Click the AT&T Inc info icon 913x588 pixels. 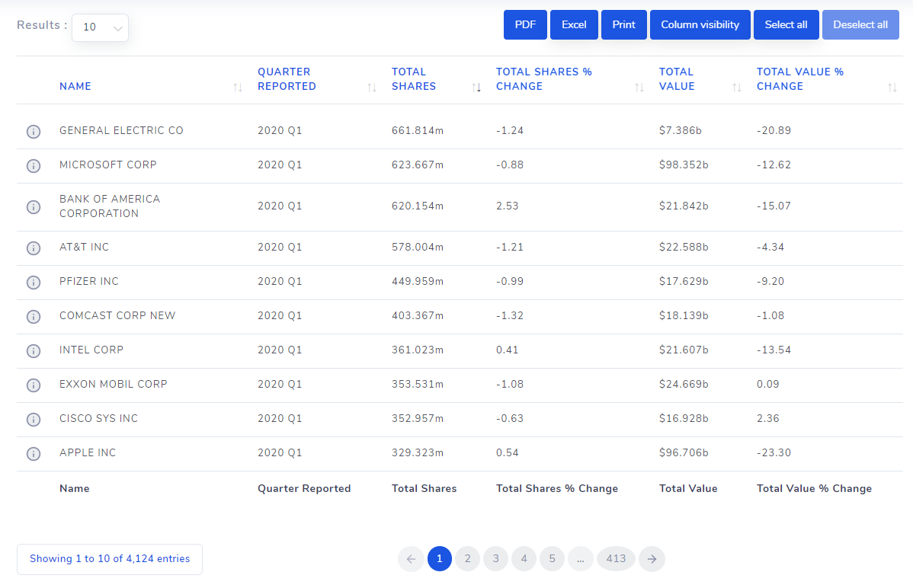34,248
